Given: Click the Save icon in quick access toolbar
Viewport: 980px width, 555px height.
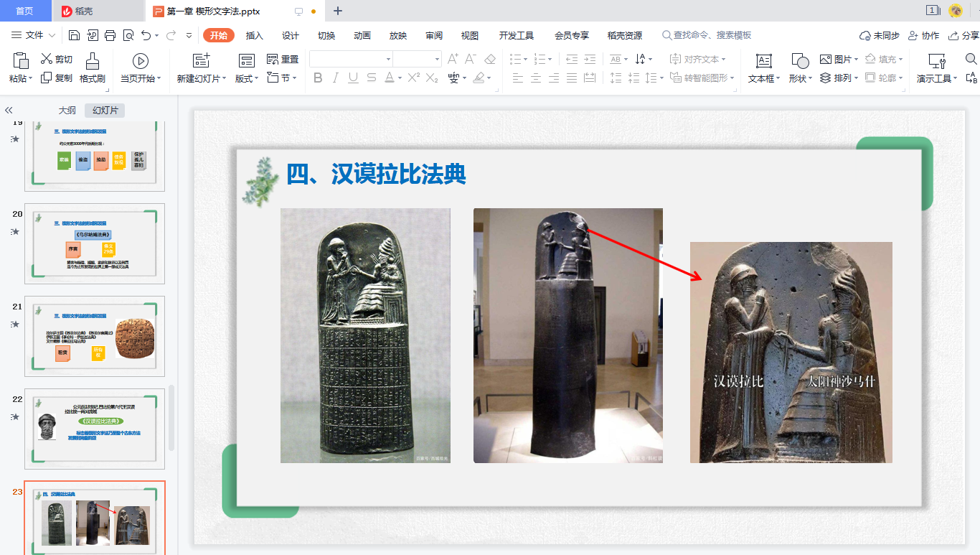Looking at the screenshot, I should 74,35.
